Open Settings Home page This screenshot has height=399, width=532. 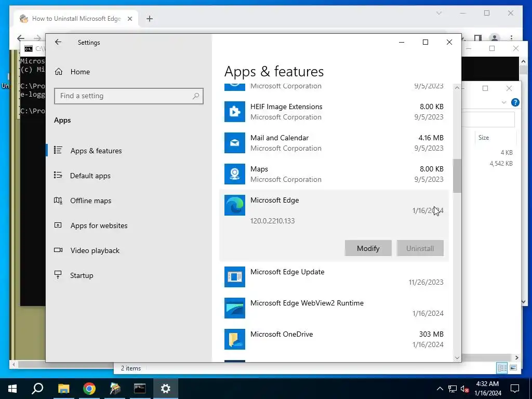pyautogui.click(x=80, y=72)
